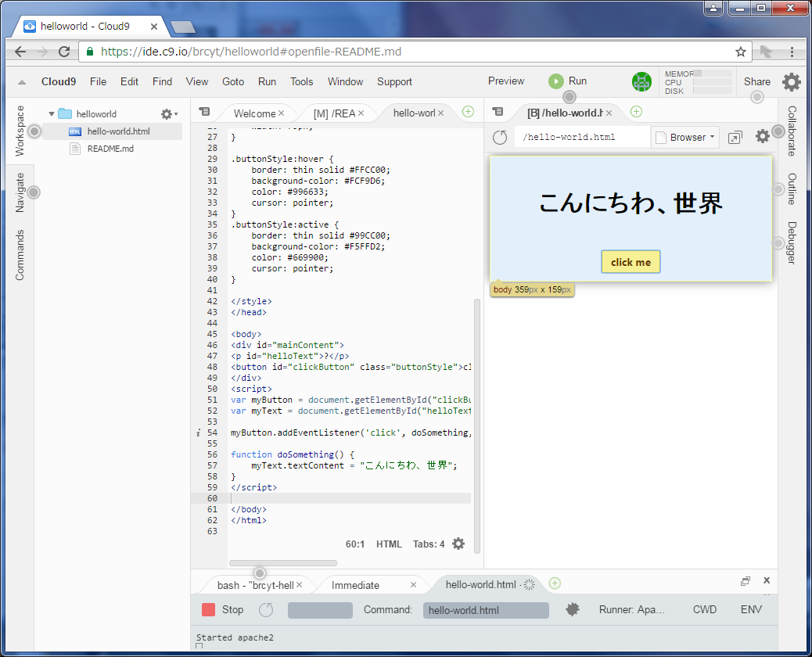Click the green Run play icon
The height and width of the screenshot is (657, 812).
tap(555, 81)
